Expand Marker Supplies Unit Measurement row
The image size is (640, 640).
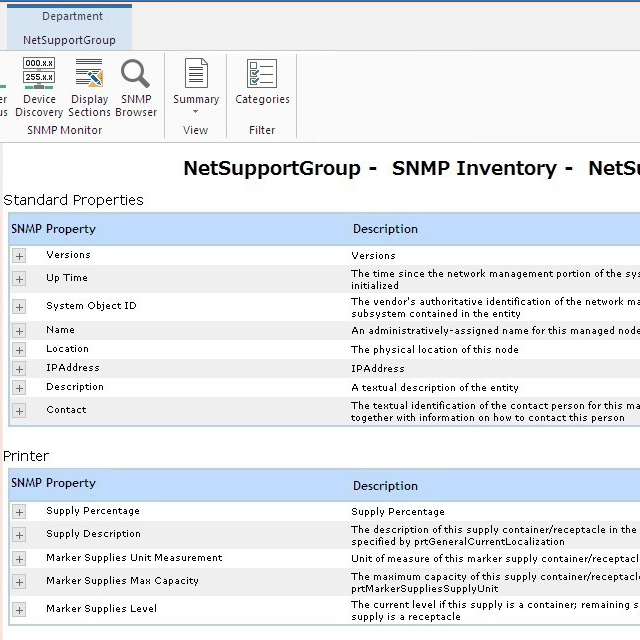19,559
